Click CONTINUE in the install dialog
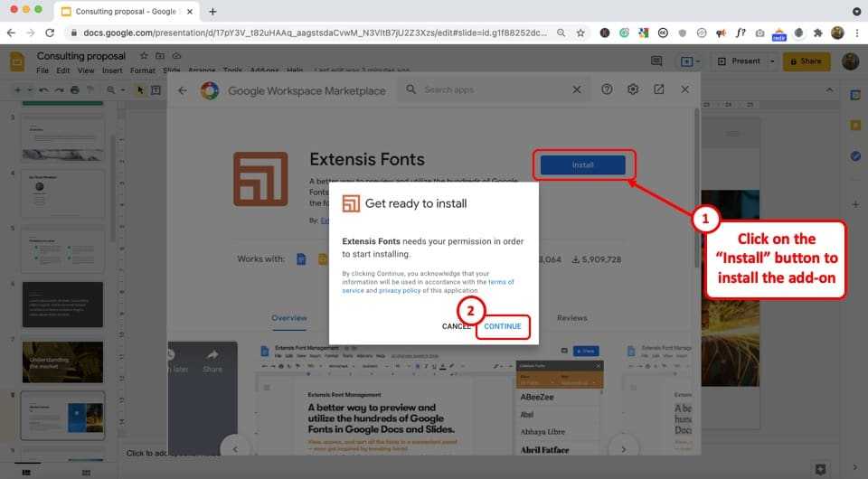 pyautogui.click(x=503, y=326)
